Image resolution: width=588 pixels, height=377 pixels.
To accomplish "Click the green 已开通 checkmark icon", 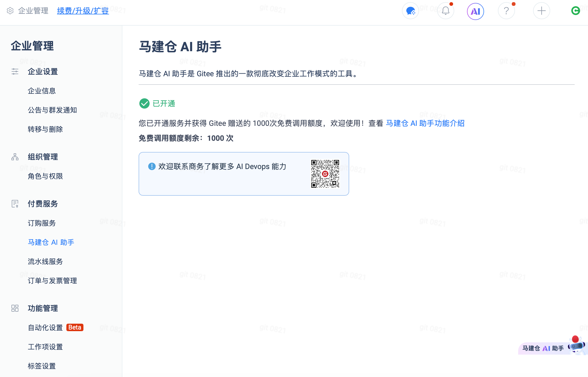I will point(144,103).
